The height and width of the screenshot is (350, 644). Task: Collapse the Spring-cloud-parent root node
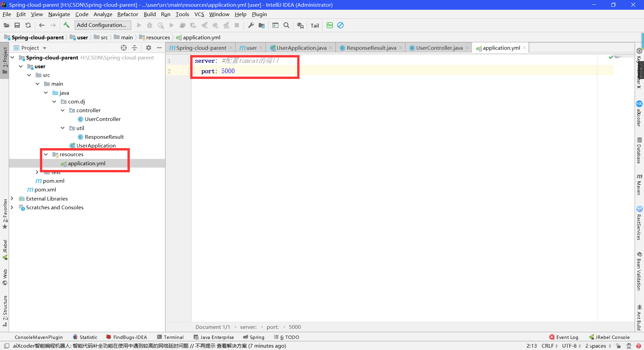tap(12, 57)
